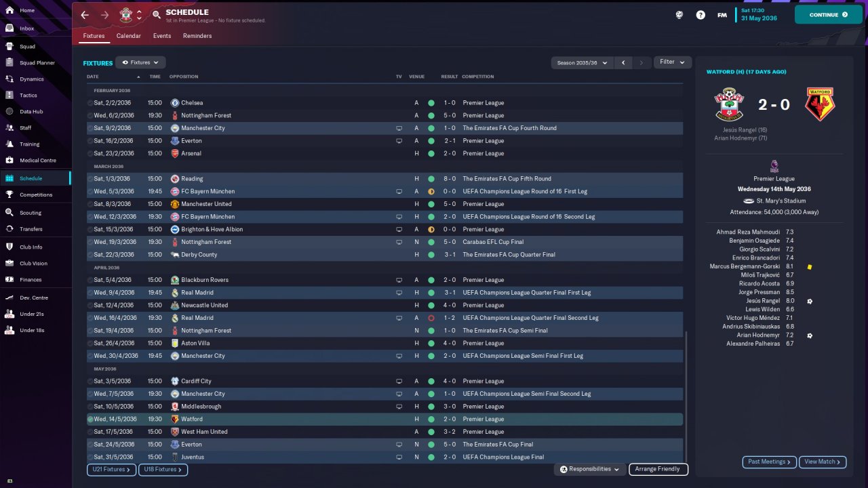Image resolution: width=868 pixels, height=488 pixels.
Task: Toggle reminder circle for Derby County 22/3/2036 fixture
Action: pyautogui.click(x=90, y=255)
